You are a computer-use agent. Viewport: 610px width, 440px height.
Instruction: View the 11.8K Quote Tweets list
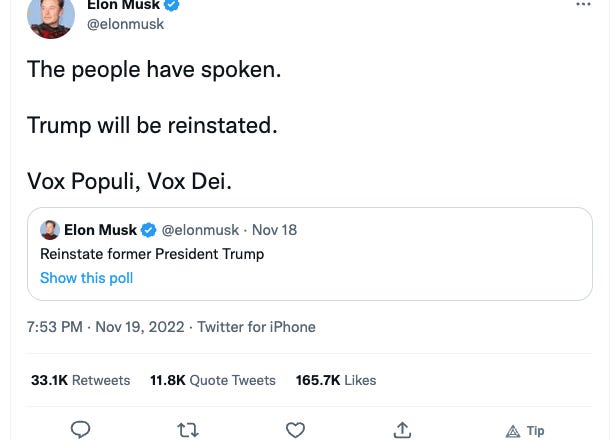(x=213, y=380)
